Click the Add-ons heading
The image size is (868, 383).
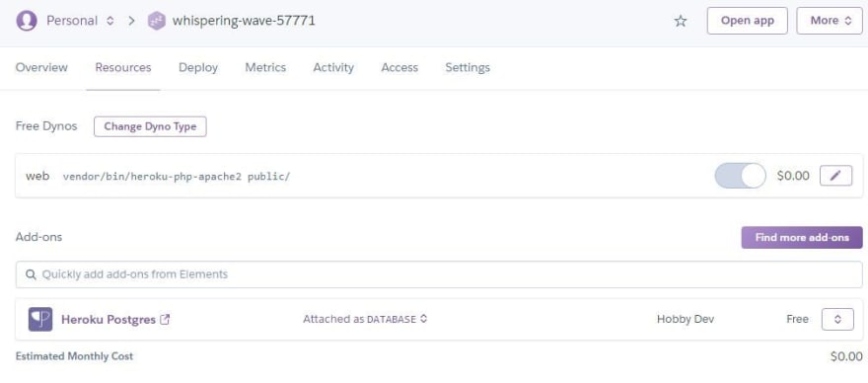(x=38, y=237)
